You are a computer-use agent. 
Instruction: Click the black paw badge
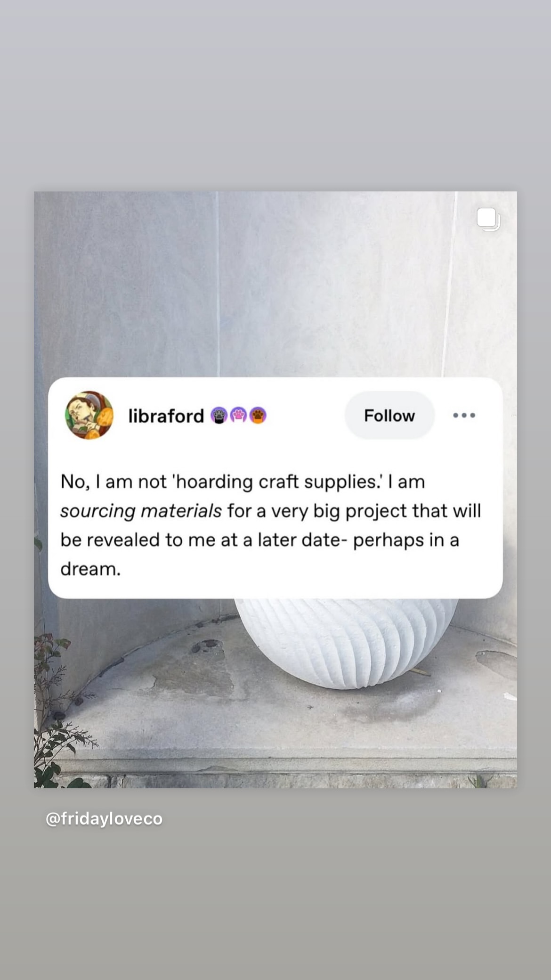click(219, 416)
